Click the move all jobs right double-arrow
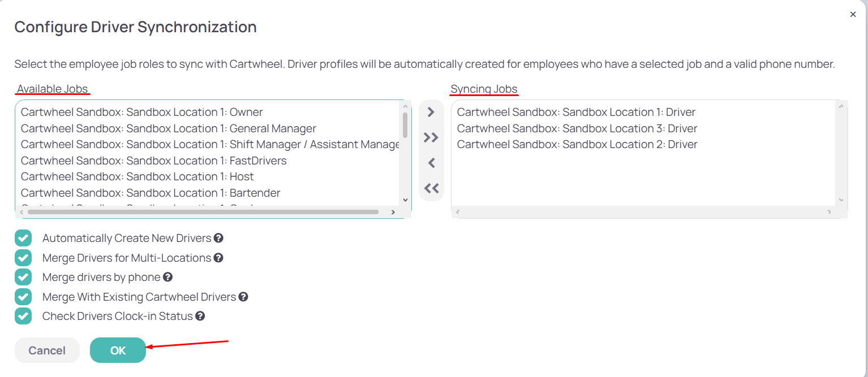 click(x=431, y=137)
